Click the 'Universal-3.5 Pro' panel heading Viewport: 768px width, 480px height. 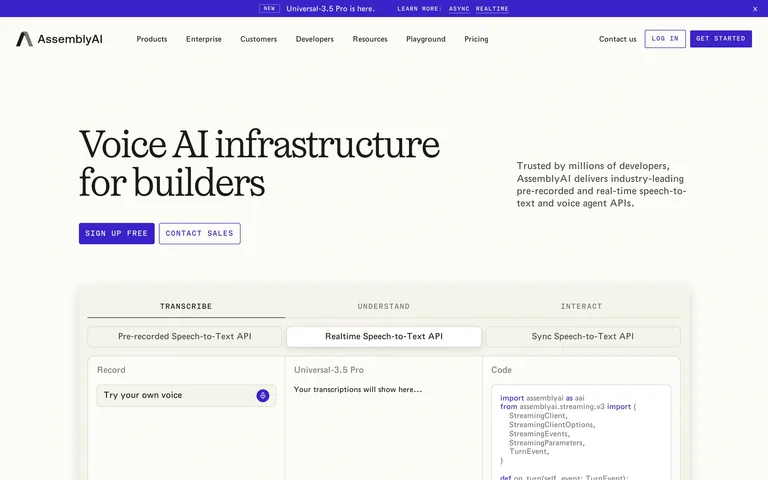(x=329, y=370)
